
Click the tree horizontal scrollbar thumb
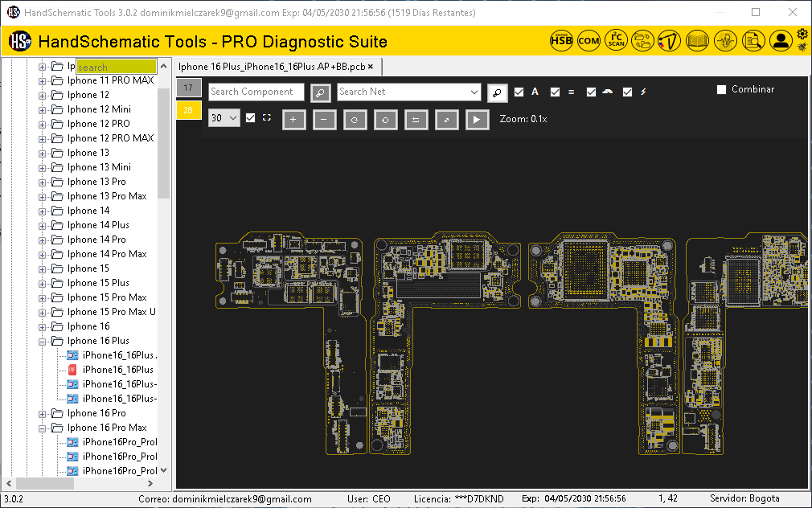pos(45,484)
